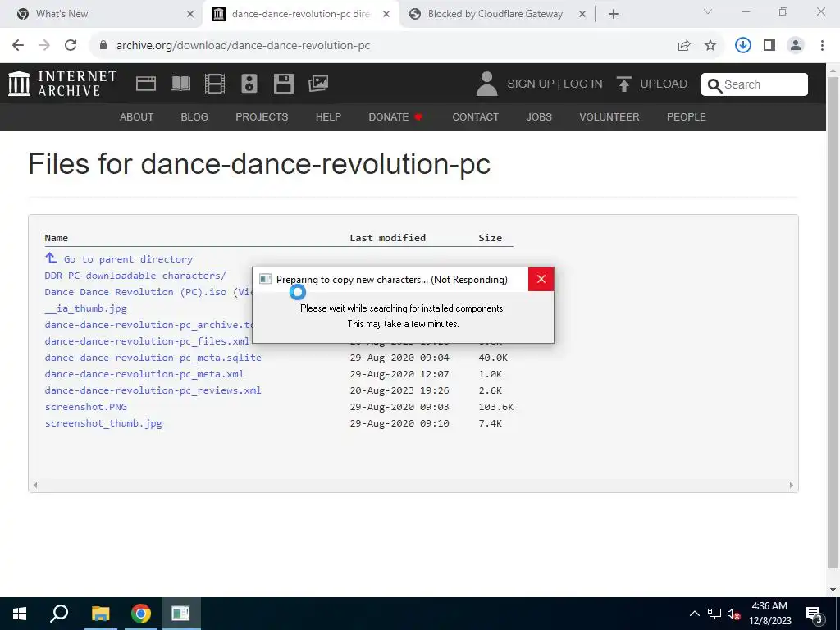This screenshot has height=630, width=840.
Task: Bookmark this page with the star icon
Action: [710, 46]
